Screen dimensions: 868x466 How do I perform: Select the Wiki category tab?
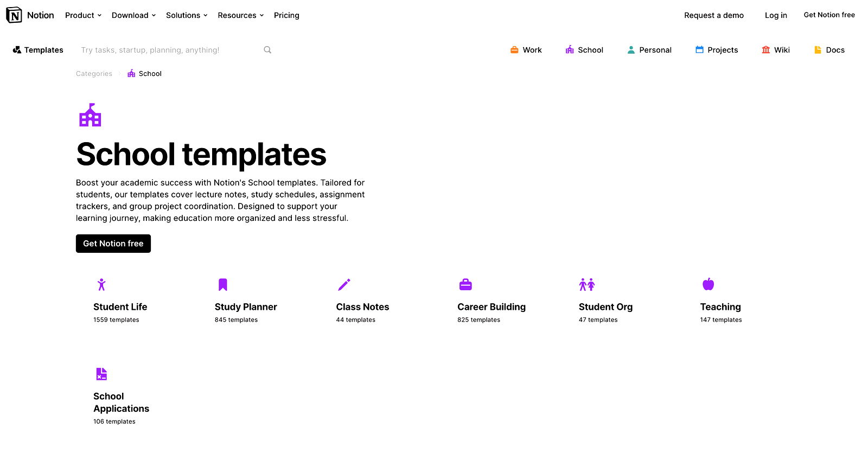click(x=776, y=50)
